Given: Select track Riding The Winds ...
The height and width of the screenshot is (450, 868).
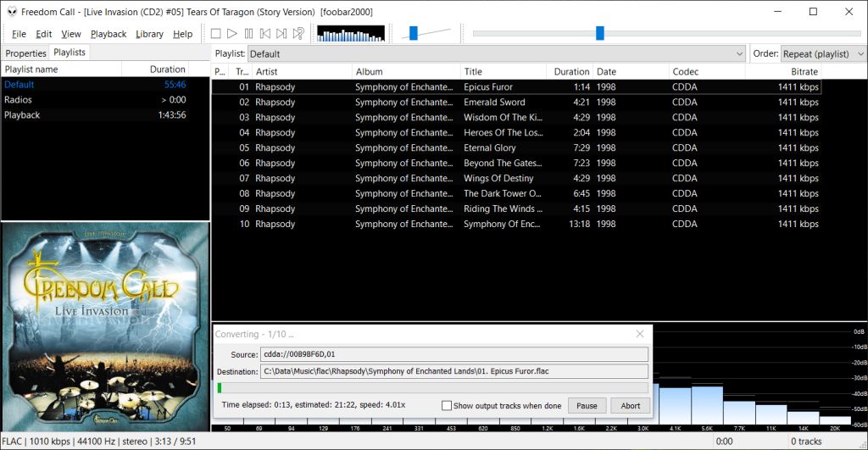Looking at the screenshot, I should tap(516, 208).
